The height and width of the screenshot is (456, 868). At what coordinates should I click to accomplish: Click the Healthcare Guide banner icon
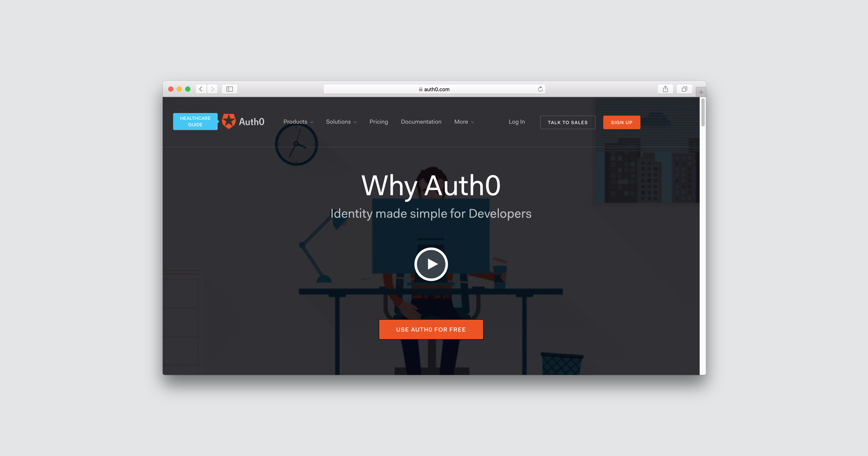(x=196, y=121)
